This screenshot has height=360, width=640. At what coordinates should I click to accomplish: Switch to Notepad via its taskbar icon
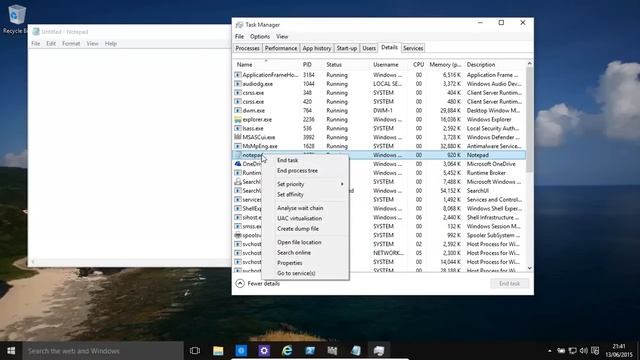tap(356, 351)
